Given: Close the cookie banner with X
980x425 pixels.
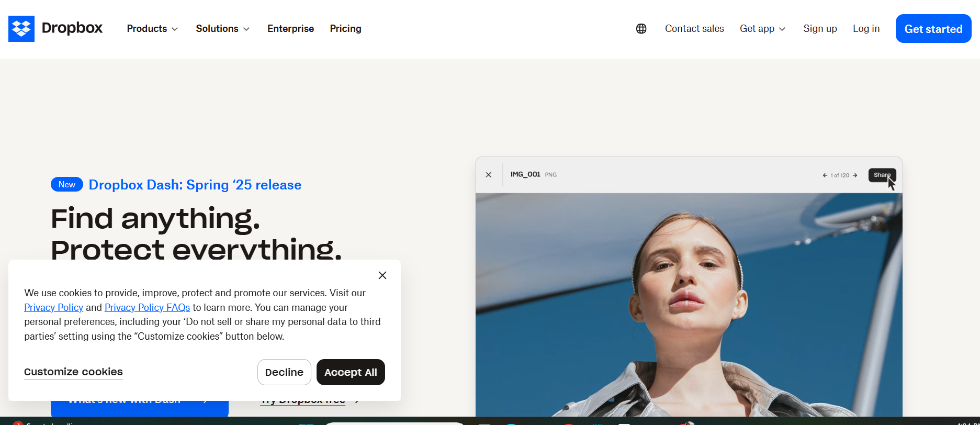Looking at the screenshot, I should pos(382,275).
